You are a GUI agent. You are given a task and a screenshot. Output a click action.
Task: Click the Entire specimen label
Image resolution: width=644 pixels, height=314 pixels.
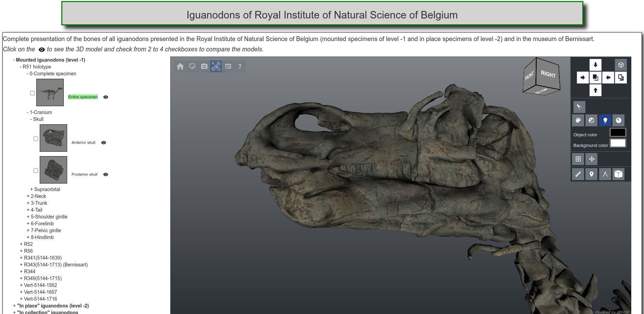(83, 97)
